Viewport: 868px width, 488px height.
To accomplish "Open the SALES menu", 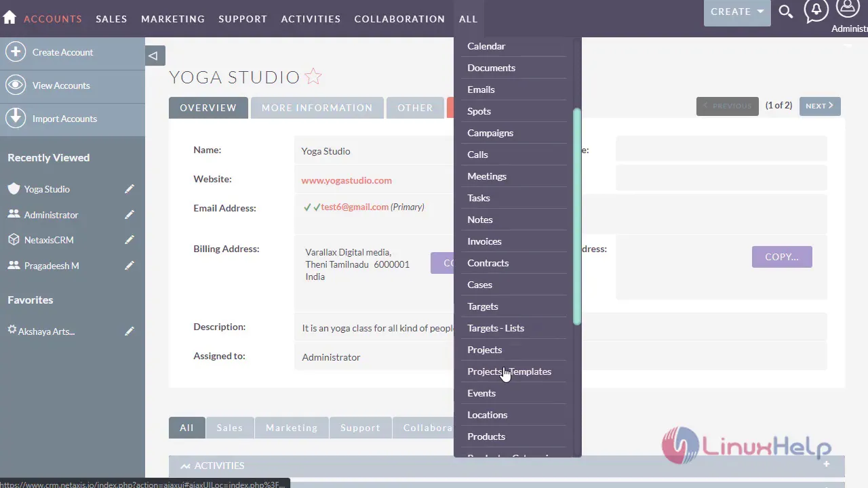I will click(111, 19).
